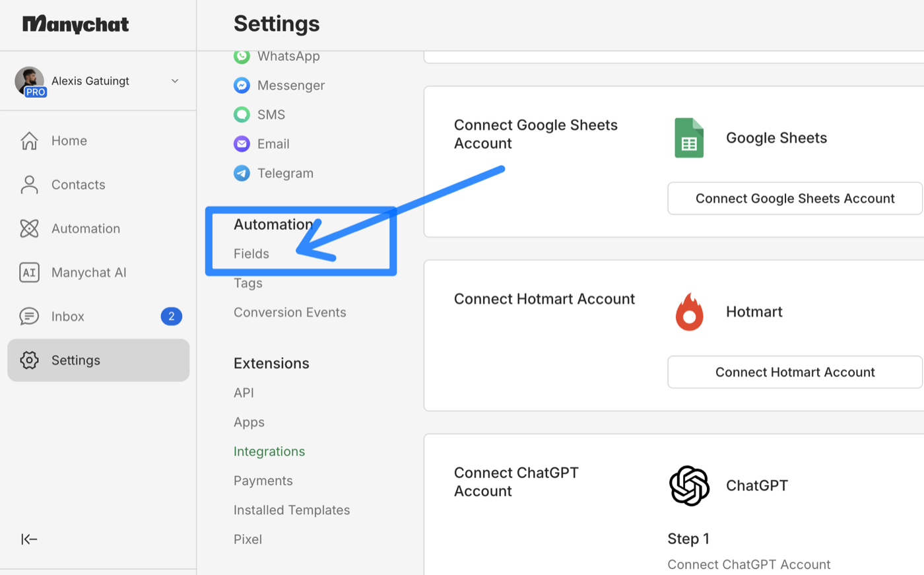Open the Inbox unread badge showing 2

tap(172, 316)
